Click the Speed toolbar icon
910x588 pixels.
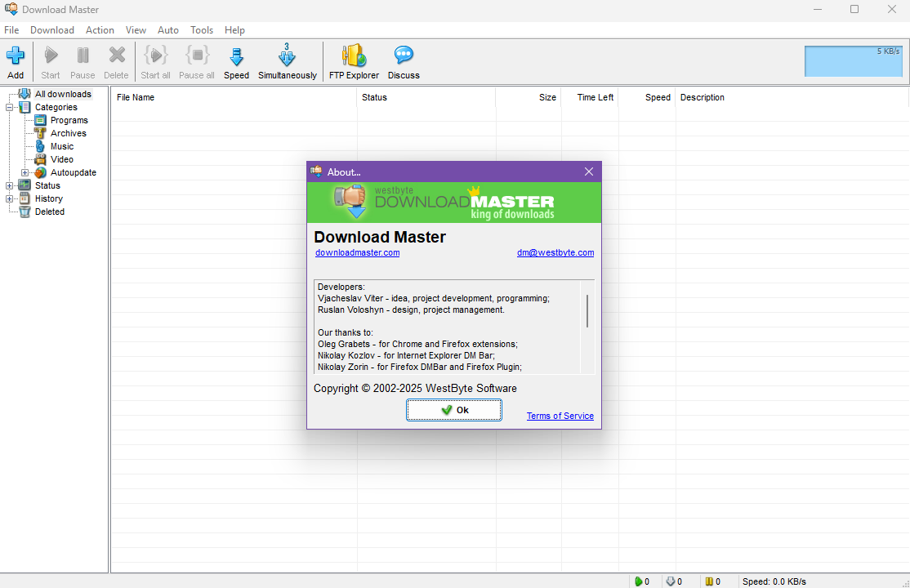(236, 56)
